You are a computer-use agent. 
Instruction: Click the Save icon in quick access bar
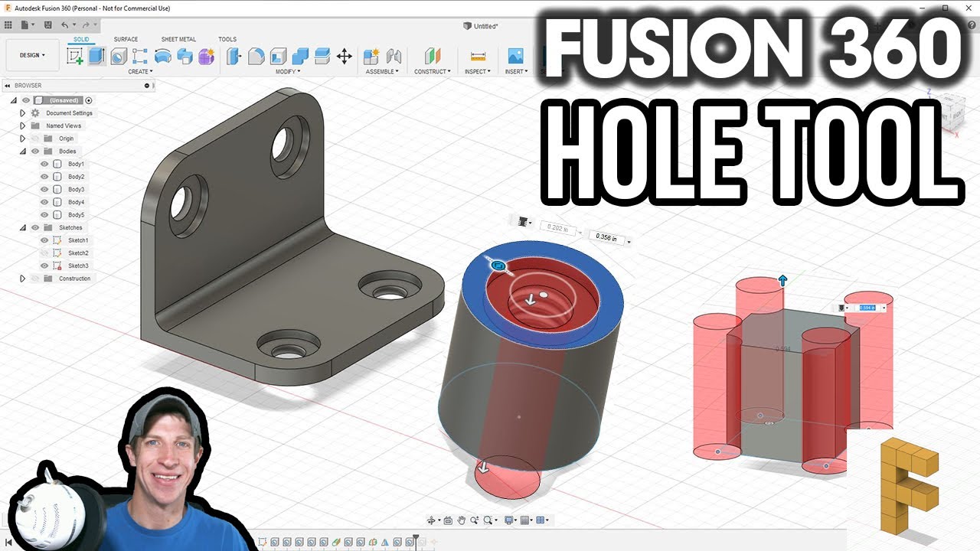point(47,24)
